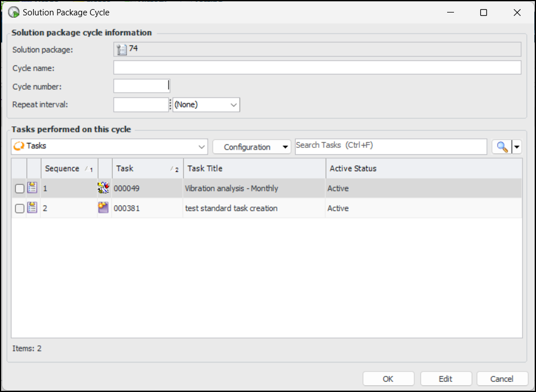This screenshot has height=392, width=536.
Task: Click the Edit button
Action: [446, 379]
